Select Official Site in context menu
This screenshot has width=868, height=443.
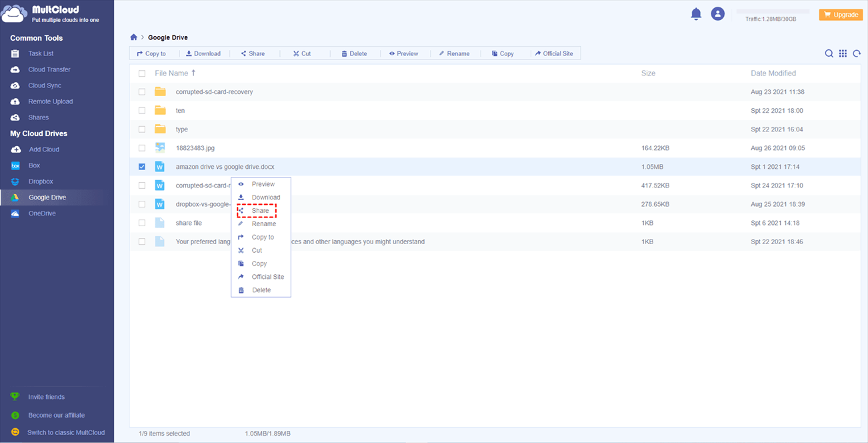[267, 277]
